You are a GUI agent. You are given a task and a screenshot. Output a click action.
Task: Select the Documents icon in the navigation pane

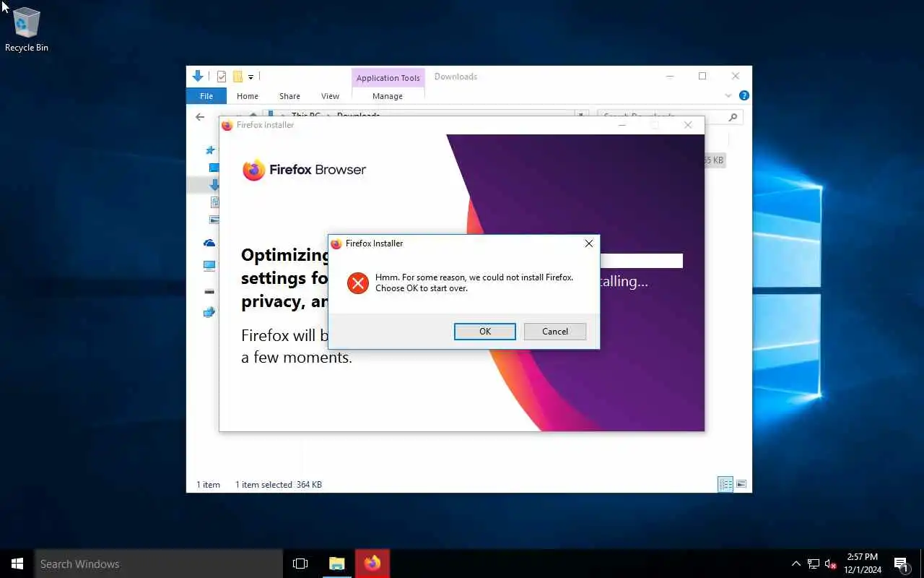point(214,202)
